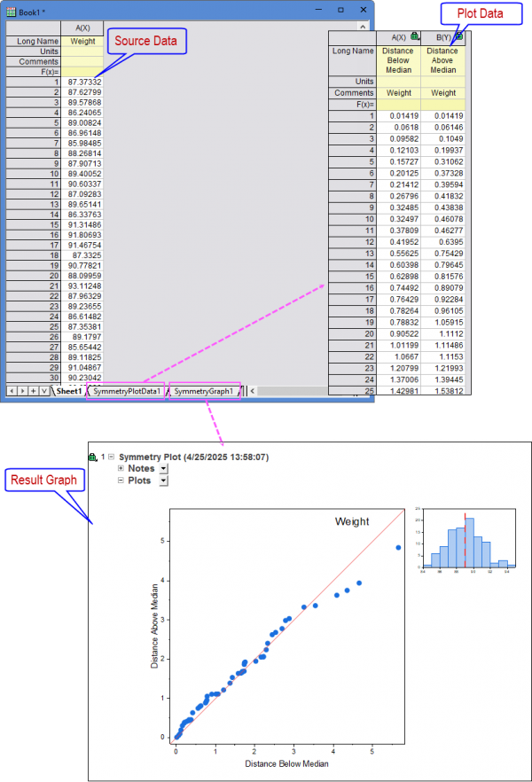Viewport: 532px width, 782px height.
Task: Select cell value 91.80693
Action: tap(82, 235)
